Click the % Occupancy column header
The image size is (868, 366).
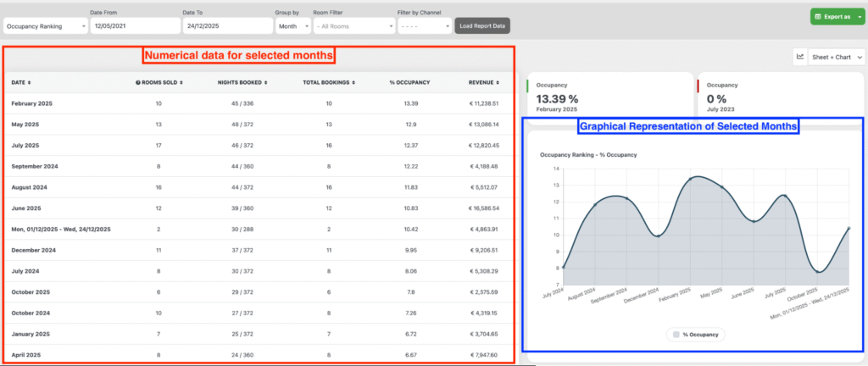click(x=409, y=82)
